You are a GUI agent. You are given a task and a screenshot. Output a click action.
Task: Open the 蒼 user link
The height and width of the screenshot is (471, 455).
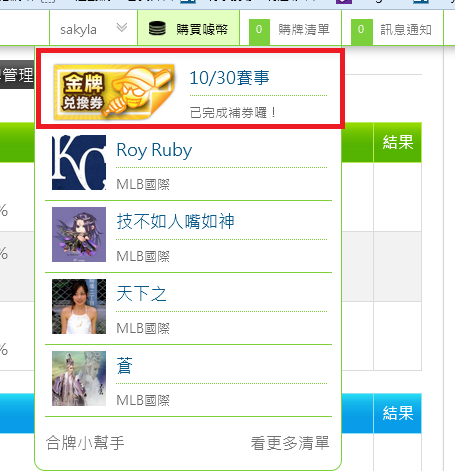pos(125,366)
